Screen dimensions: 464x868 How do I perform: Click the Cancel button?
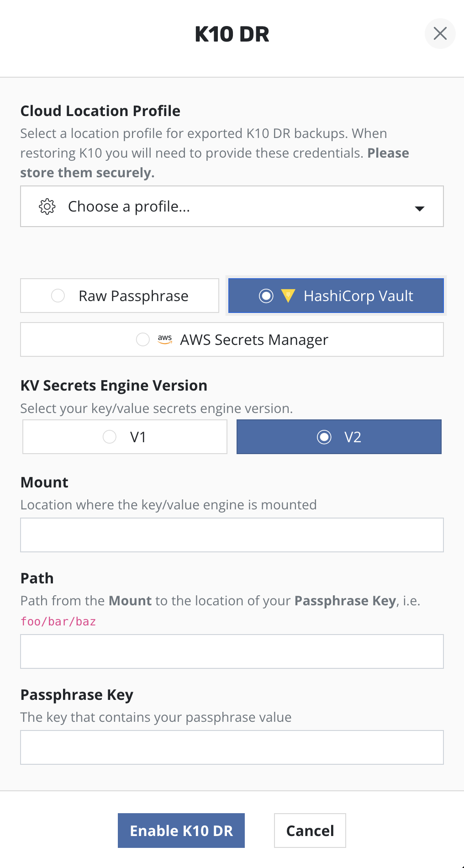click(310, 831)
